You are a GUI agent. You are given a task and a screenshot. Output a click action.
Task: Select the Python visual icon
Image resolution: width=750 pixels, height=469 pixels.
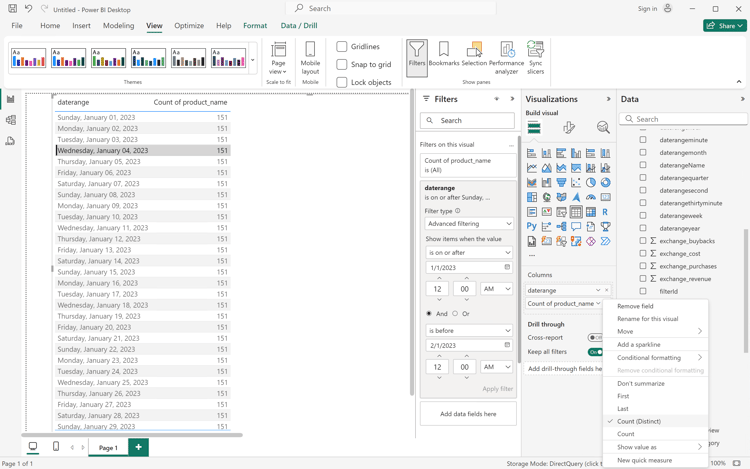532,227
